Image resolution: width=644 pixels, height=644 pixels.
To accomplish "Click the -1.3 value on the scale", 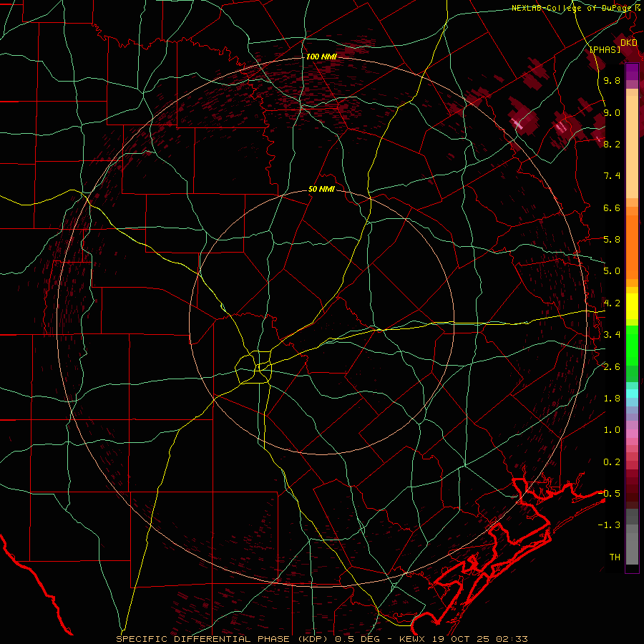I will pos(610,525).
